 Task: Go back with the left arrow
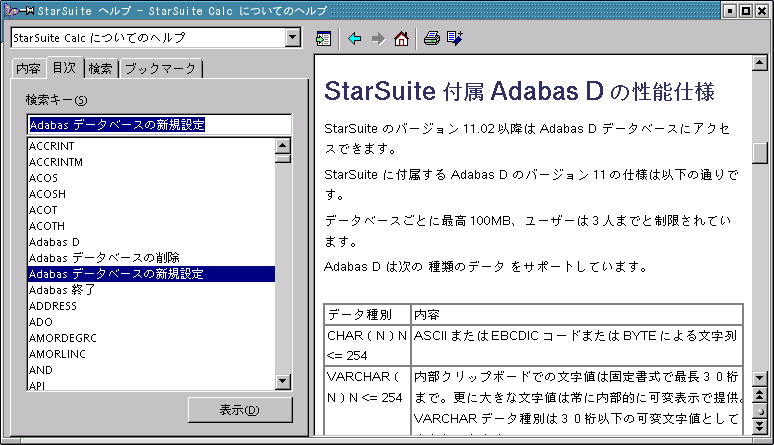click(x=354, y=39)
